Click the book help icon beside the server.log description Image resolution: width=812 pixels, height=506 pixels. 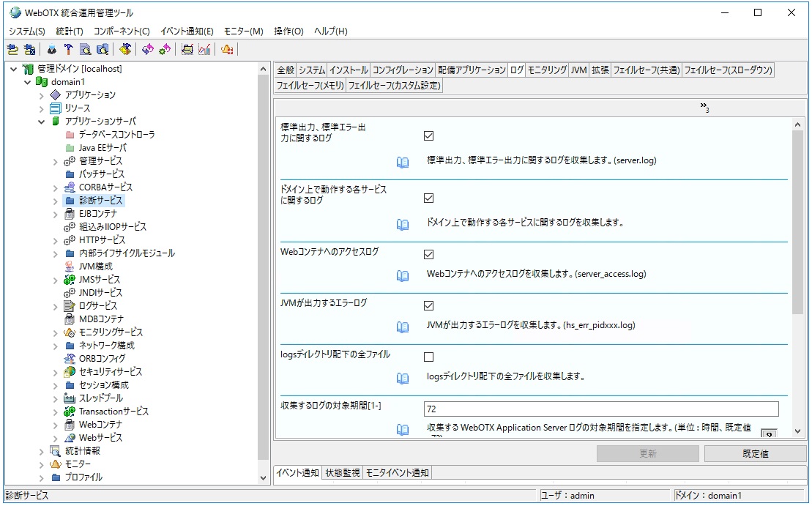coord(403,163)
